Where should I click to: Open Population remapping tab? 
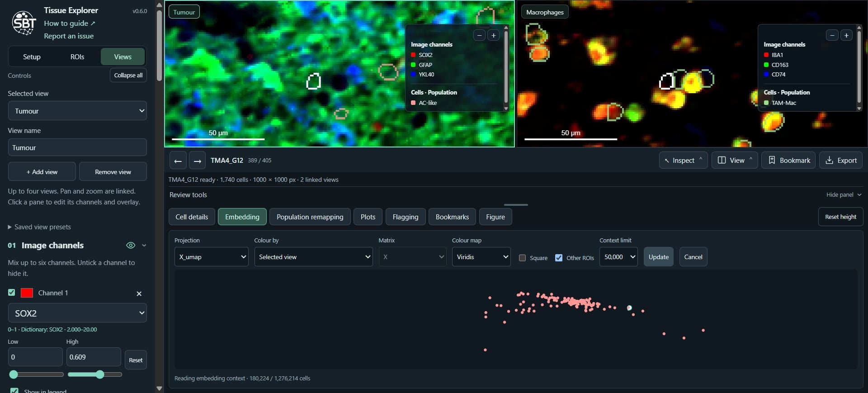click(310, 217)
